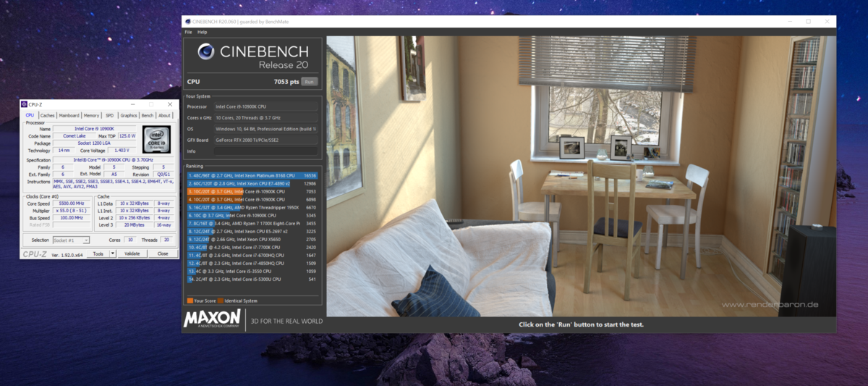Switch to the About tab in CPU-Z
The width and height of the screenshot is (868, 386).
164,115
